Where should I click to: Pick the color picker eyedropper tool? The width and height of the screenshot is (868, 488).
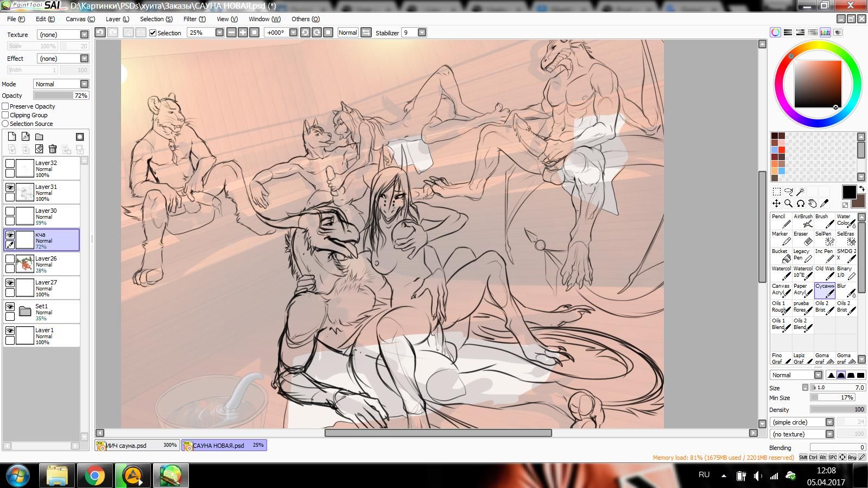pyautogui.click(x=825, y=204)
